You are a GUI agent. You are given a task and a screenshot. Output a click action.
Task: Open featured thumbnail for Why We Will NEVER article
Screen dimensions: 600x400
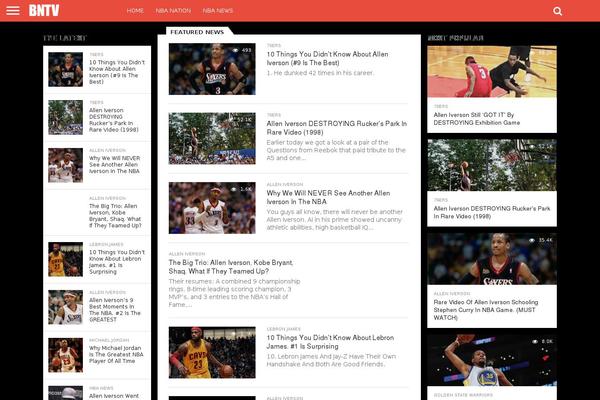pyautogui.click(x=212, y=208)
